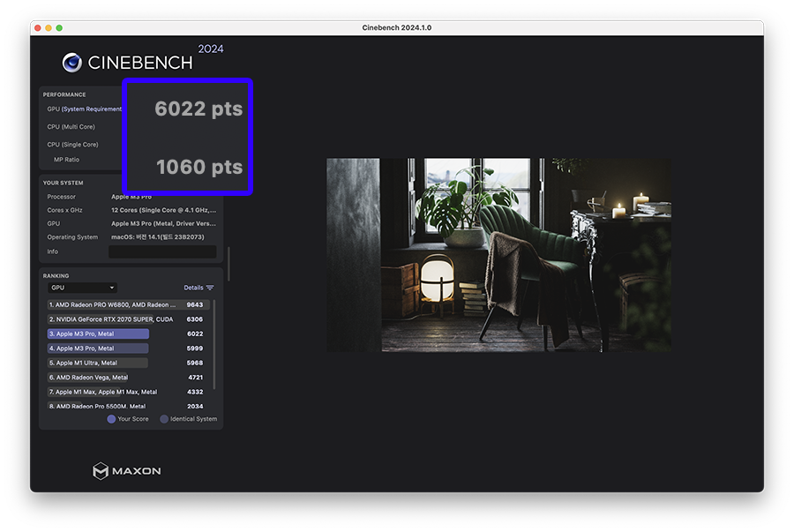Open the Details filter icon

coord(210,288)
